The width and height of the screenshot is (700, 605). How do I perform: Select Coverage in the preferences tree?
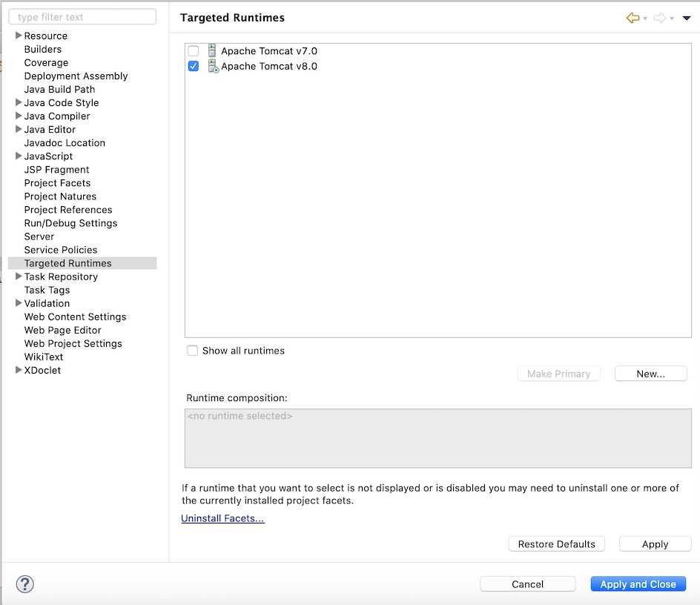(x=47, y=62)
